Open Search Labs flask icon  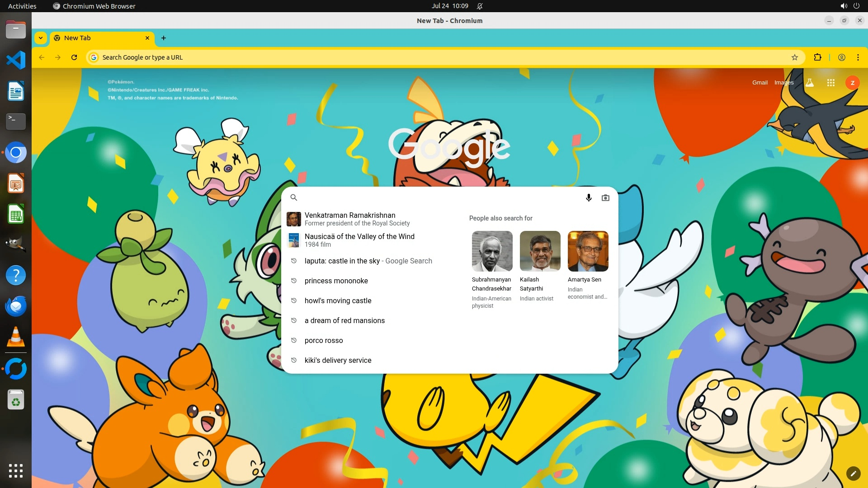click(810, 83)
